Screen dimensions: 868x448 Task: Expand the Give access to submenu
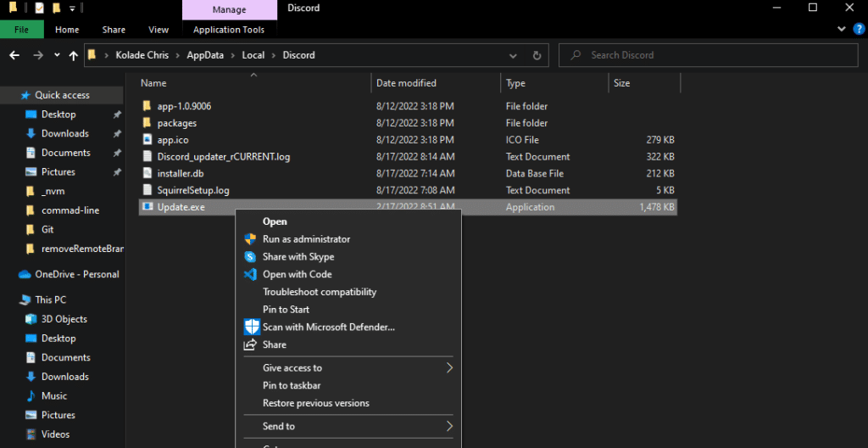[x=348, y=367]
